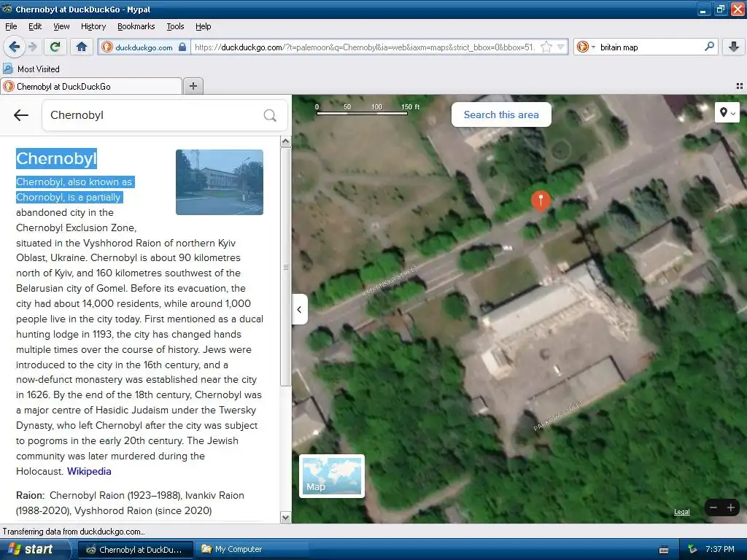
Task: Open the Wikipedia link
Action: pyautogui.click(x=89, y=472)
